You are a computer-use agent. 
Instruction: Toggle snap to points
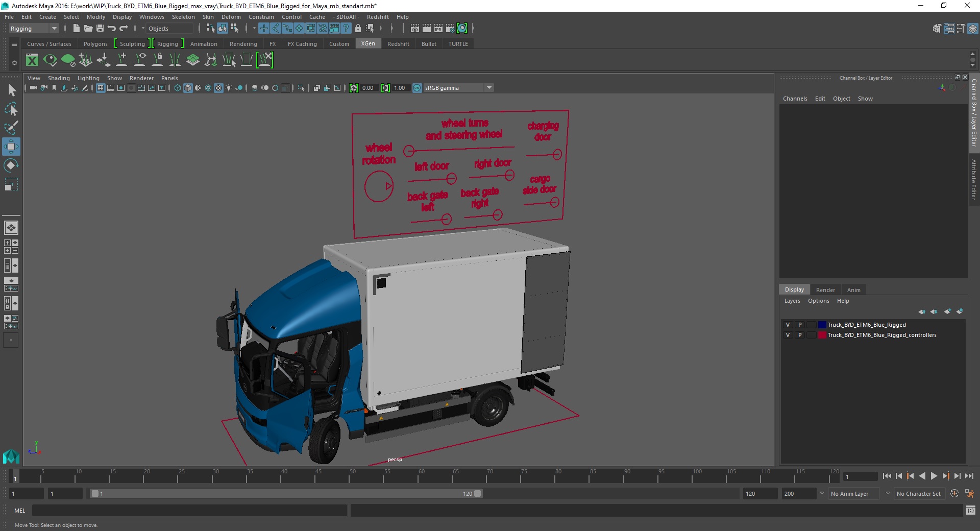tap(287, 29)
